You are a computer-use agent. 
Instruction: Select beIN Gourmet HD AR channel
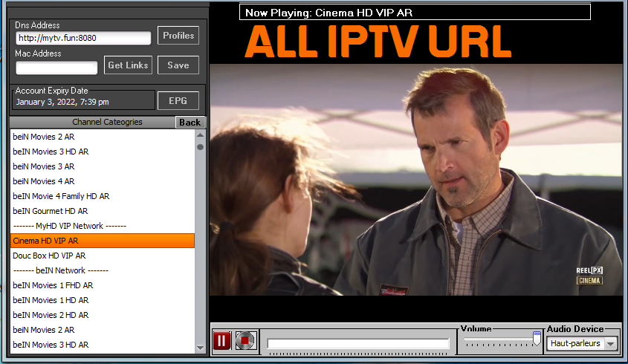tap(103, 211)
